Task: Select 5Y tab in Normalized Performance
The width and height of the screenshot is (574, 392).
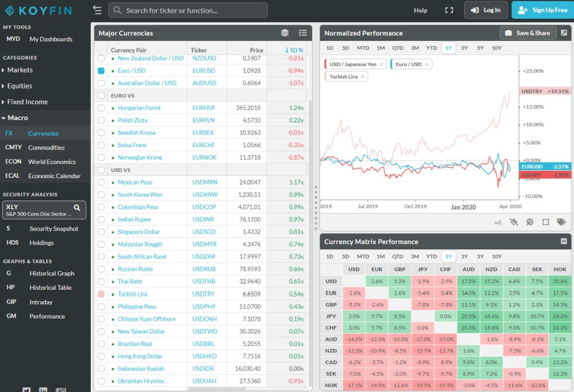Action: [x=480, y=48]
